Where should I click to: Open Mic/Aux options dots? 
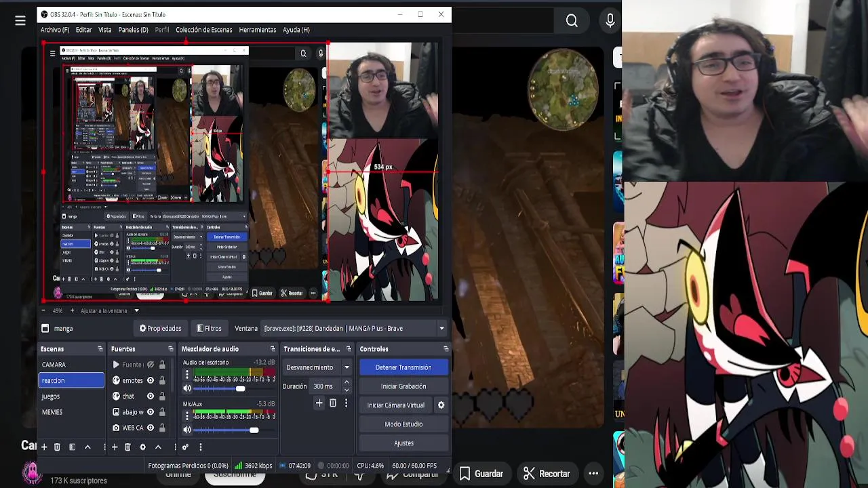click(x=187, y=416)
